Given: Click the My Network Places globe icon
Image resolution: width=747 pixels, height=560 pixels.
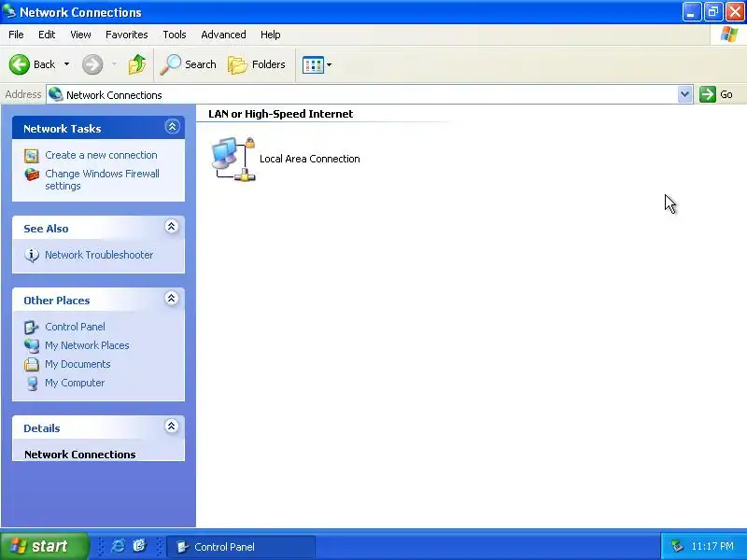Looking at the screenshot, I should (x=32, y=345).
